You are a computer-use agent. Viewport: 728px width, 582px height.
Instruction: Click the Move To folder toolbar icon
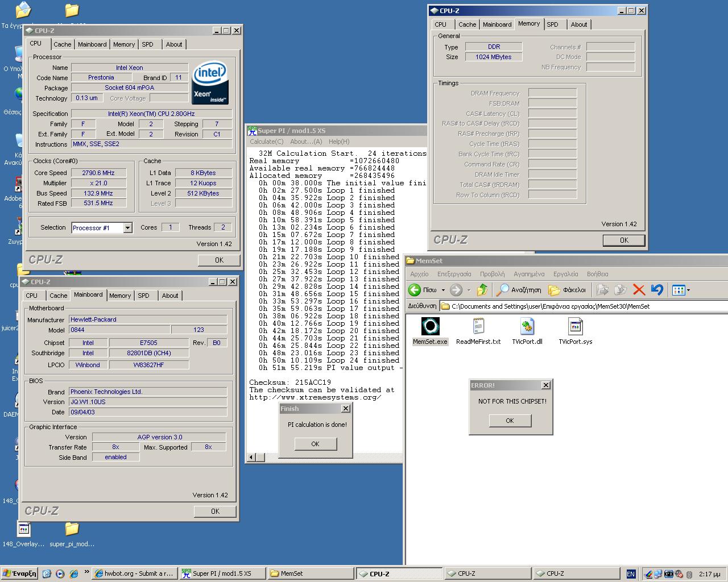602,290
